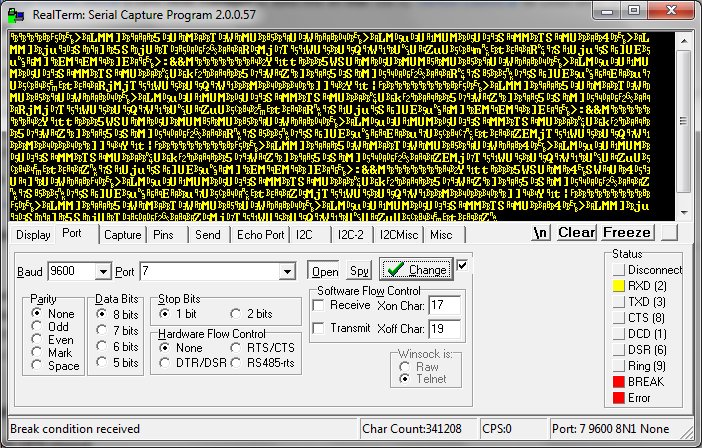Open the Send tab
702x448 pixels.
[x=208, y=235]
